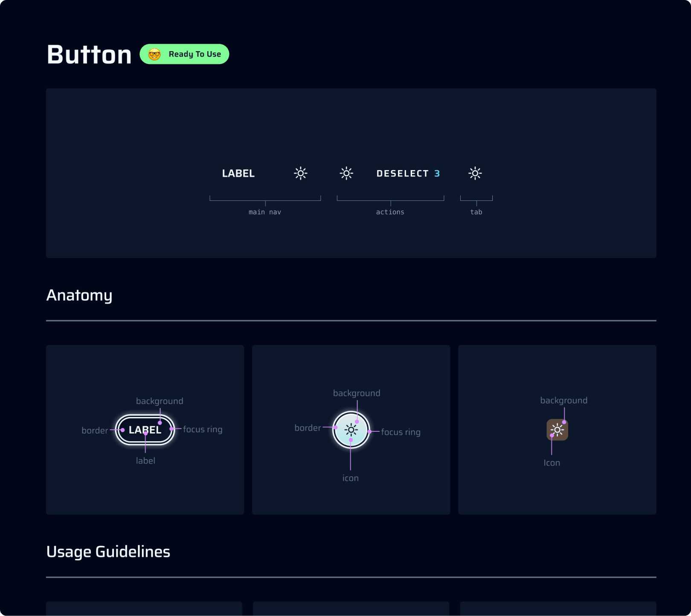Click the DESELECT 3 action button
Image resolution: width=691 pixels, height=616 pixels.
click(x=408, y=174)
